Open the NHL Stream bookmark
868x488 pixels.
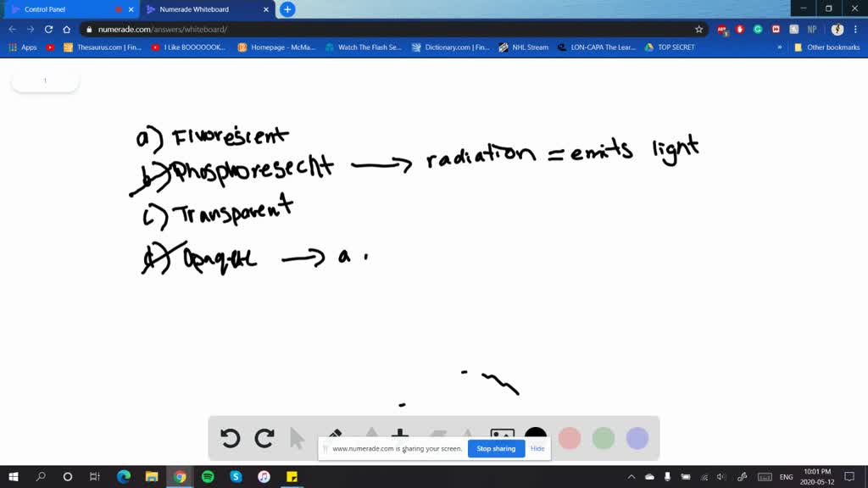click(524, 47)
